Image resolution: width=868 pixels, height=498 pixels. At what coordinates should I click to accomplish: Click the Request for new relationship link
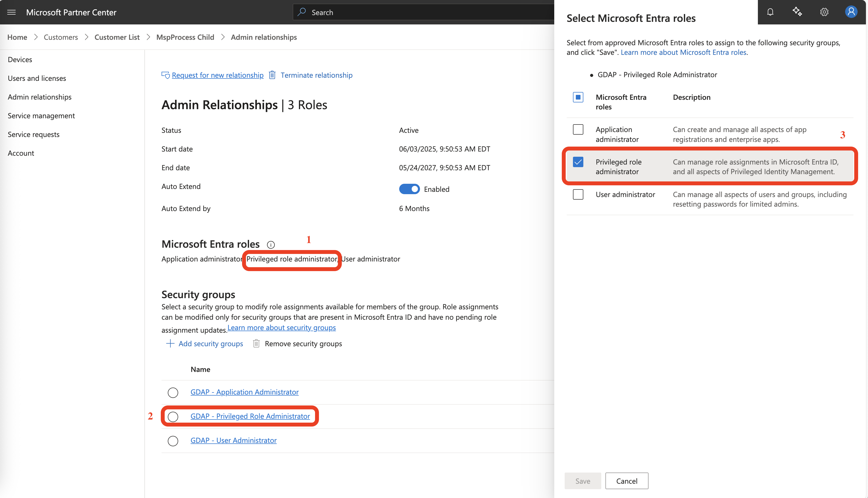click(x=218, y=75)
